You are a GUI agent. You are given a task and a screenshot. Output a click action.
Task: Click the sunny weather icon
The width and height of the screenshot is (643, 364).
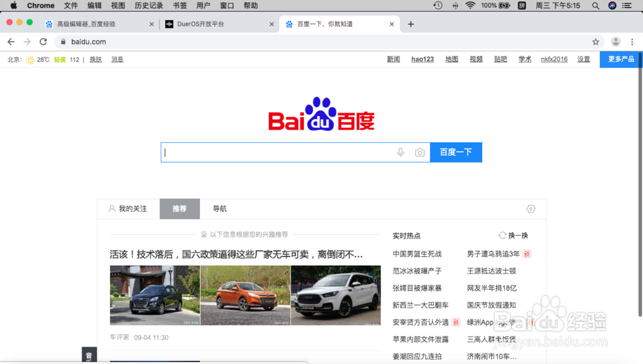(x=30, y=60)
